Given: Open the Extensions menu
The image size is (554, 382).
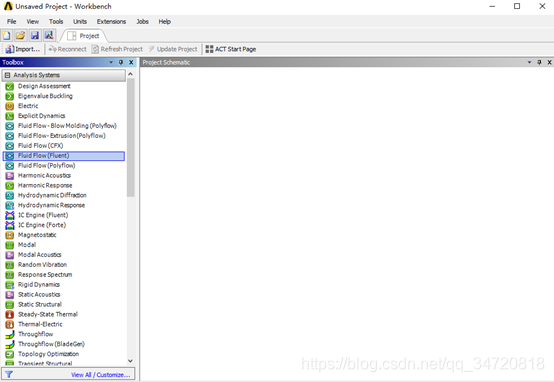Looking at the screenshot, I should [111, 22].
